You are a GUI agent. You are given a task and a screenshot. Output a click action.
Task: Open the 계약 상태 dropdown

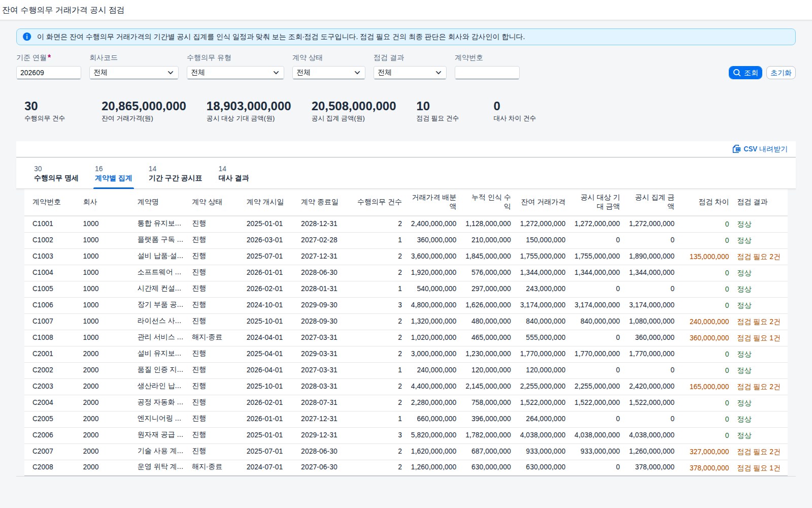click(329, 73)
